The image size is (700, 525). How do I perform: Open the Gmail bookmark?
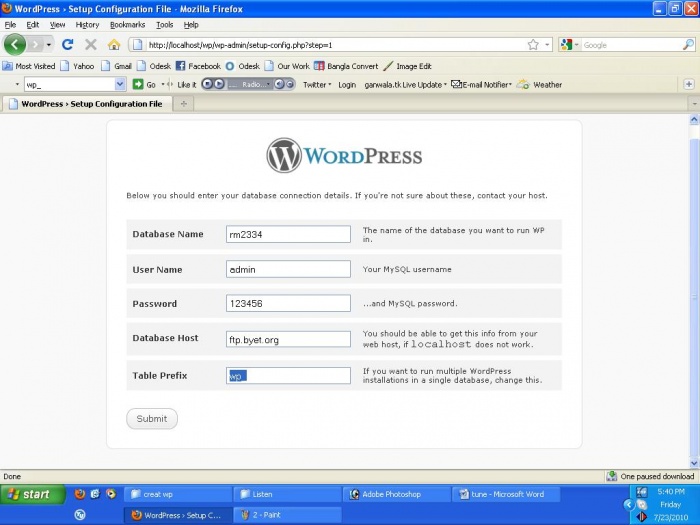coord(117,66)
